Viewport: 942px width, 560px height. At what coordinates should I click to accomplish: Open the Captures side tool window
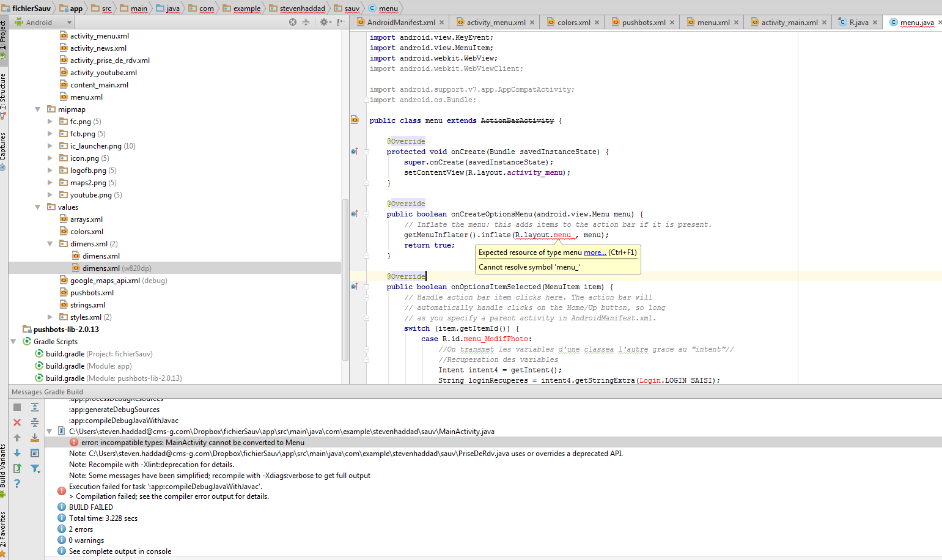(x=4, y=150)
